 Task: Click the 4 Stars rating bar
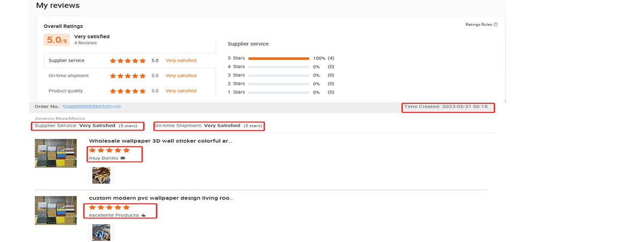pyautogui.click(x=279, y=67)
